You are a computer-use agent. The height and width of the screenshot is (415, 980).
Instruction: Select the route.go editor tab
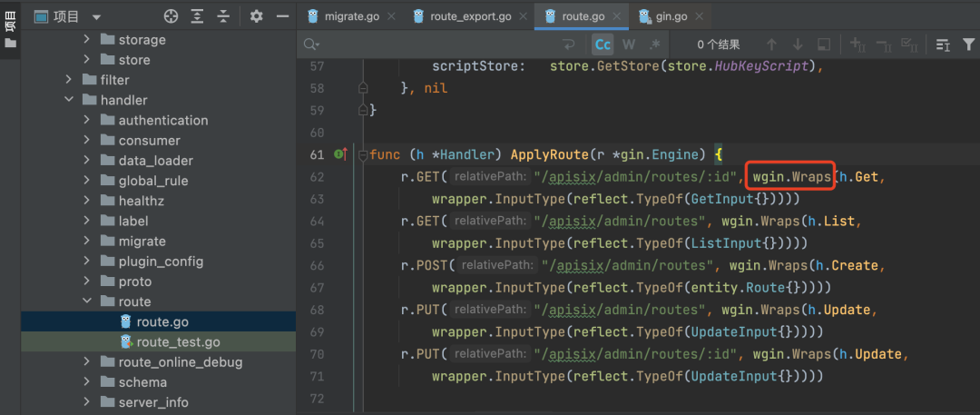[583, 17]
